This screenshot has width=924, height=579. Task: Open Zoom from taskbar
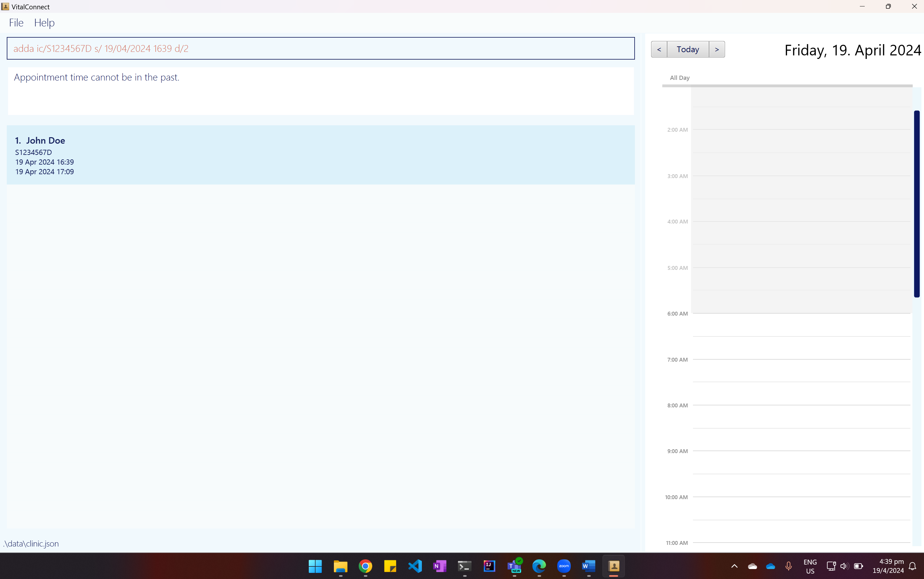pyautogui.click(x=564, y=566)
